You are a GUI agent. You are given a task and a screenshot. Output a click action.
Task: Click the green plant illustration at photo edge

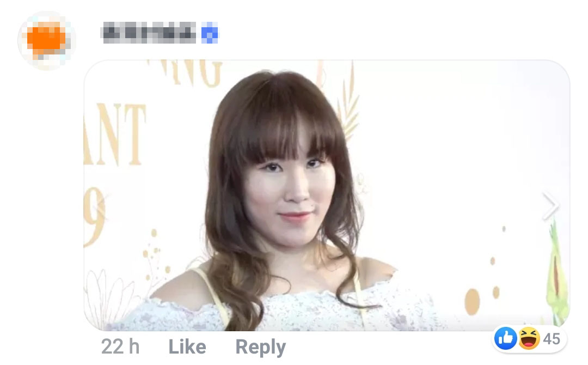pos(557,274)
